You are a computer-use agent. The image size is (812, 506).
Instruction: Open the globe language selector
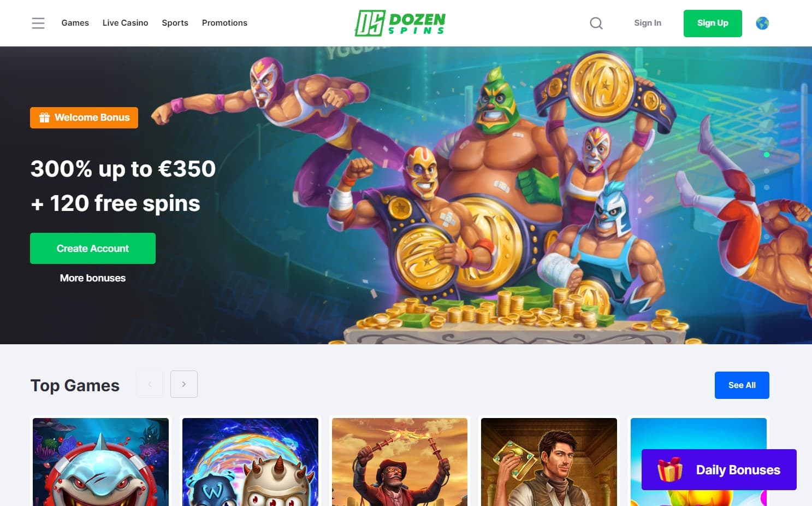pos(762,23)
